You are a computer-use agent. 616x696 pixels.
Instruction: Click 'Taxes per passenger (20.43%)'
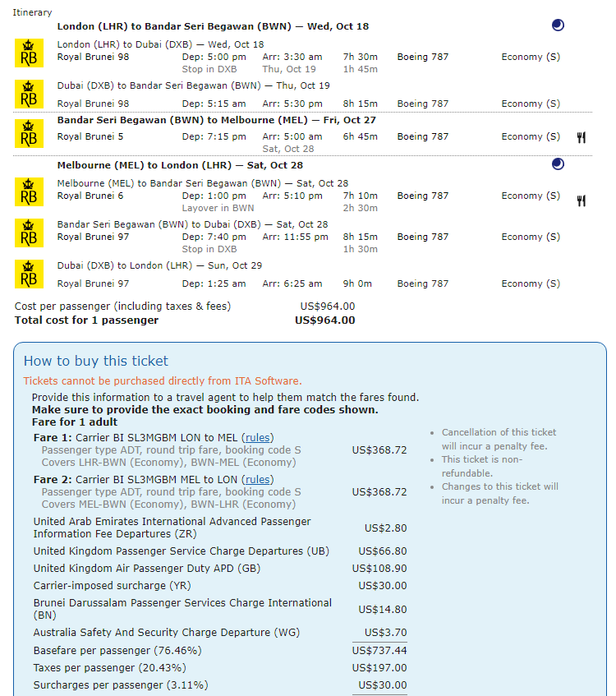coord(109,667)
